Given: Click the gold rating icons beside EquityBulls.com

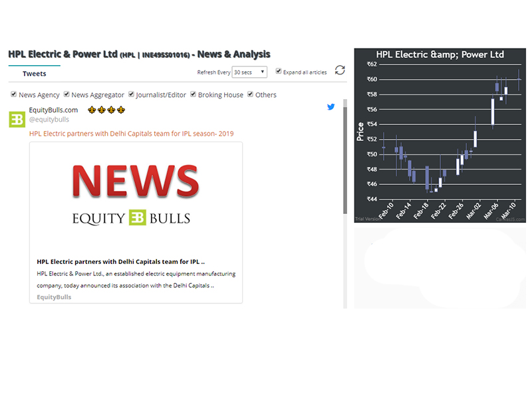Looking at the screenshot, I should tap(106, 110).
